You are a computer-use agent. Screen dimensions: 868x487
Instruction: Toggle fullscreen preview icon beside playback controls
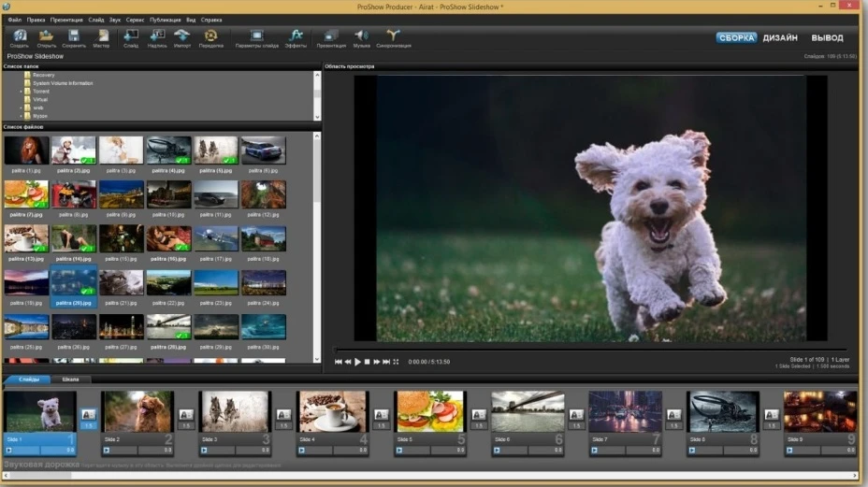[396, 362]
